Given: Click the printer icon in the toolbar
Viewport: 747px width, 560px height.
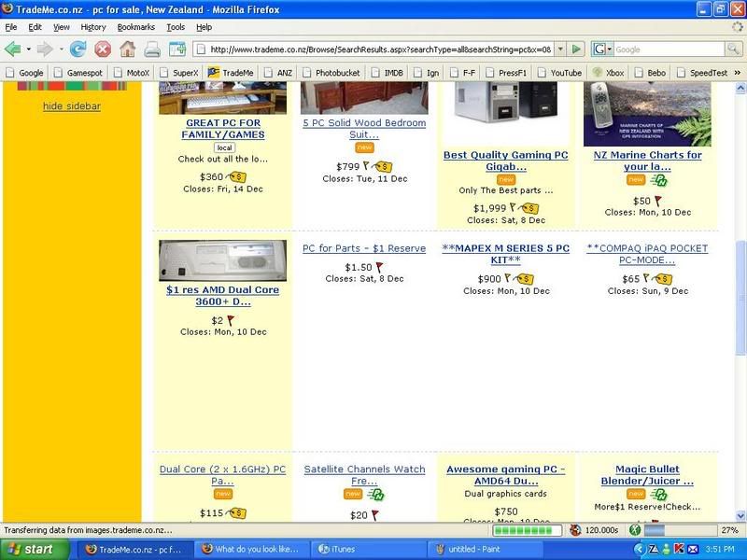Looking at the screenshot, I should click(152, 49).
